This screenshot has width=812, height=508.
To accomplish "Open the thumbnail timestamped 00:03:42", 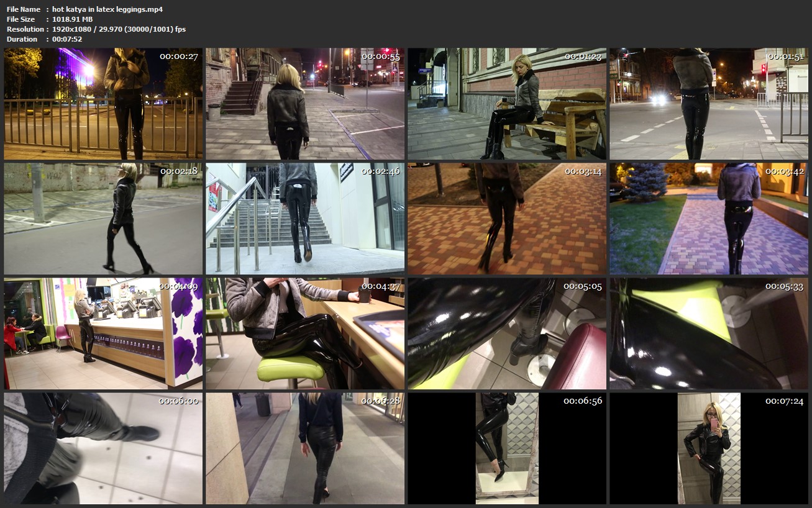I will pos(709,219).
